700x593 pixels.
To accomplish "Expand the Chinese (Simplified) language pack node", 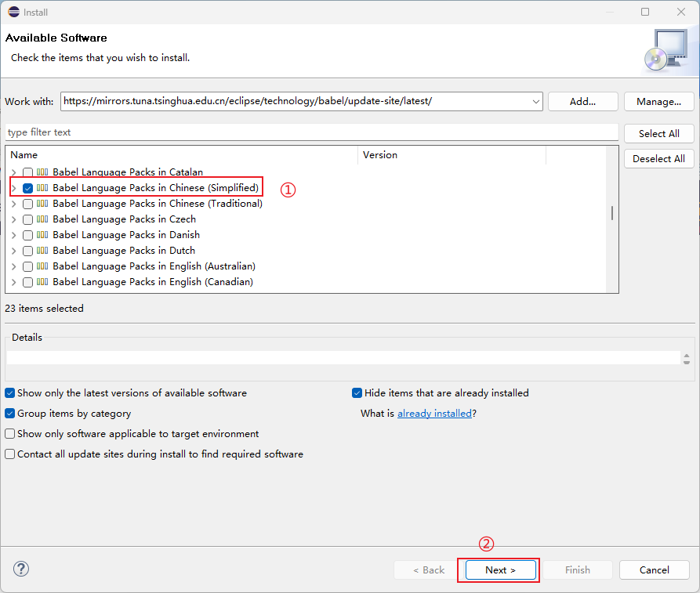I will pyautogui.click(x=14, y=188).
